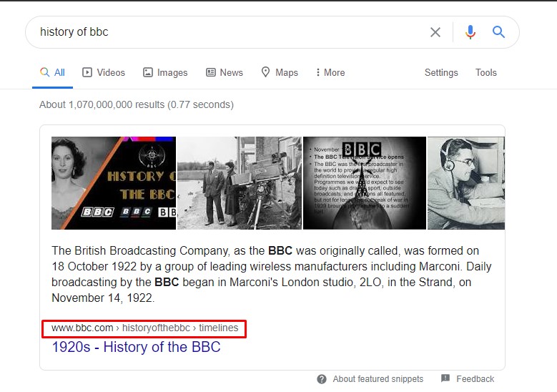This screenshot has height=392, width=557.
Task: Open the 1920s - History of the BBC link
Action: click(x=136, y=348)
